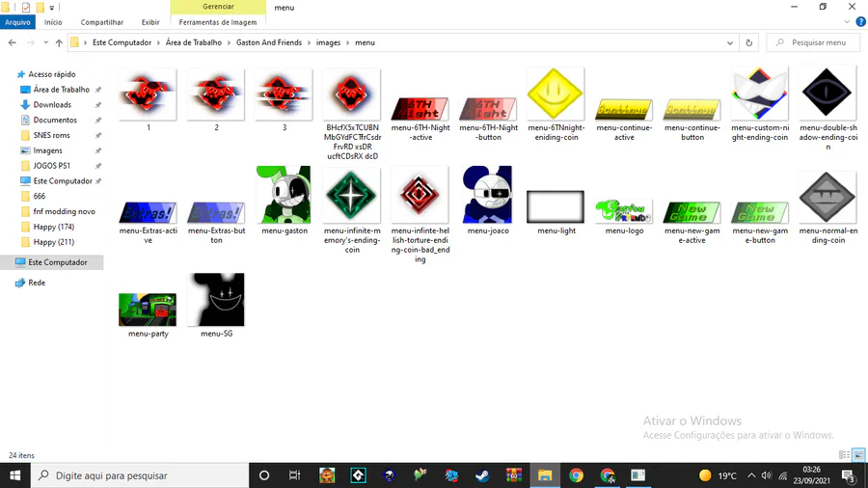Open the Explorer help button
Image resolution: width=868 pixels, height=488 pixels.
point(861,22)
